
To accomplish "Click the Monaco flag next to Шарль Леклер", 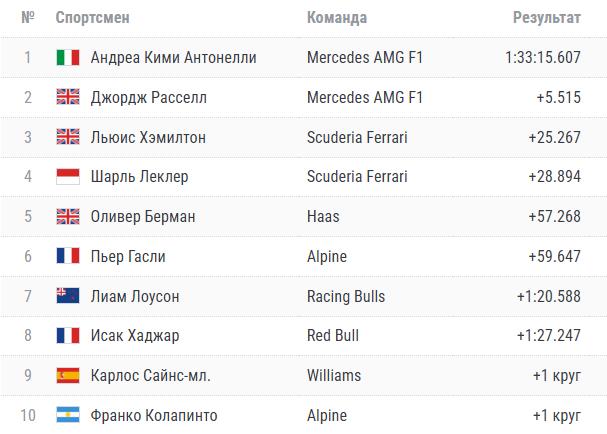I will [x=67, y=177].
